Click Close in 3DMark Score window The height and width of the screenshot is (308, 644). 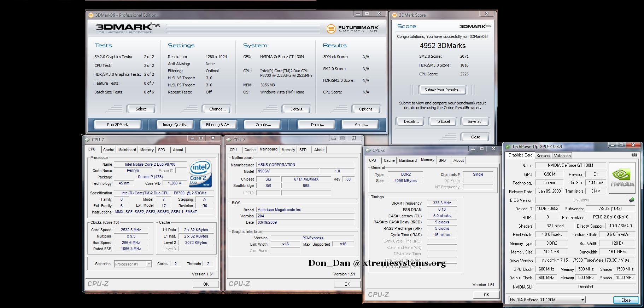[475, 137]
